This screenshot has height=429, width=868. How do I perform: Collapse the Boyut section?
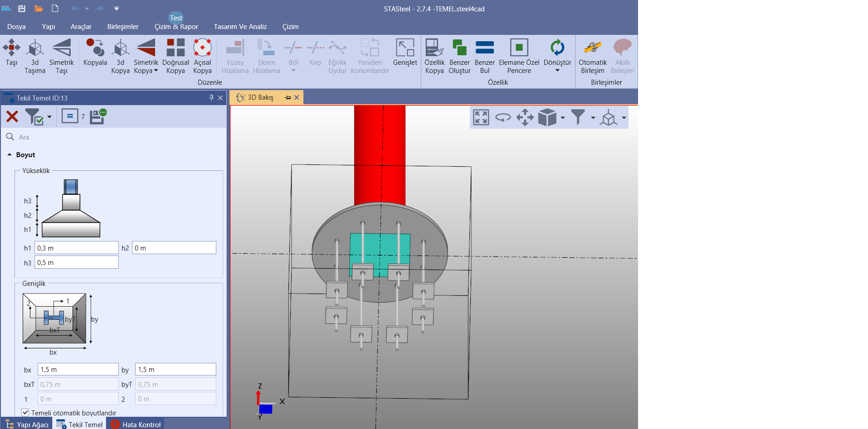pyautogui.click(x=10, y=155)
